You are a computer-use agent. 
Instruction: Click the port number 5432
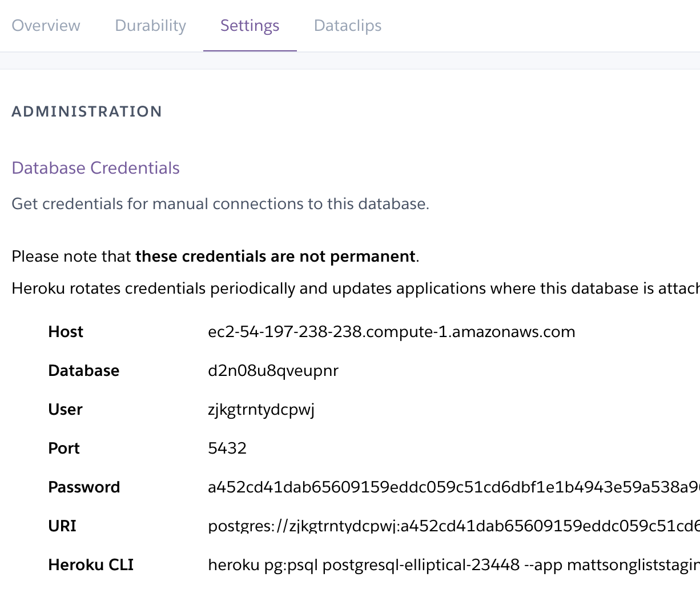(x=227, y=448)
